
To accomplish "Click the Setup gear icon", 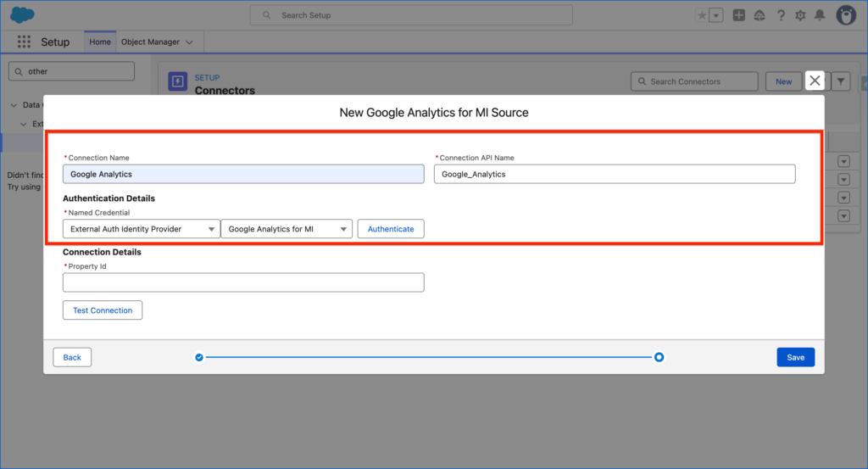I will click(x=800, y=15).
